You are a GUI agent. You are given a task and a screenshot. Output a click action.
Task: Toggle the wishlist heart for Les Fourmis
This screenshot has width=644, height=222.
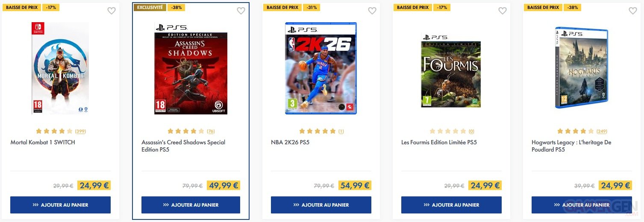coord(503,11)
